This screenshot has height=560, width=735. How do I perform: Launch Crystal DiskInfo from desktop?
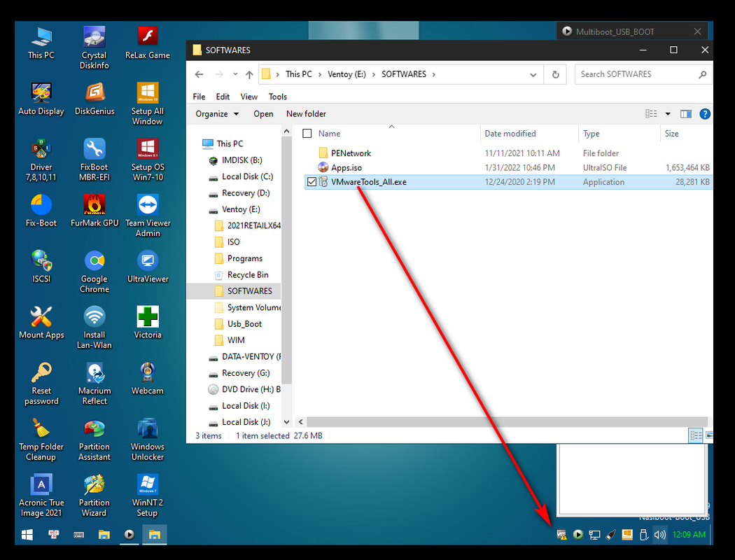point(94,48)
